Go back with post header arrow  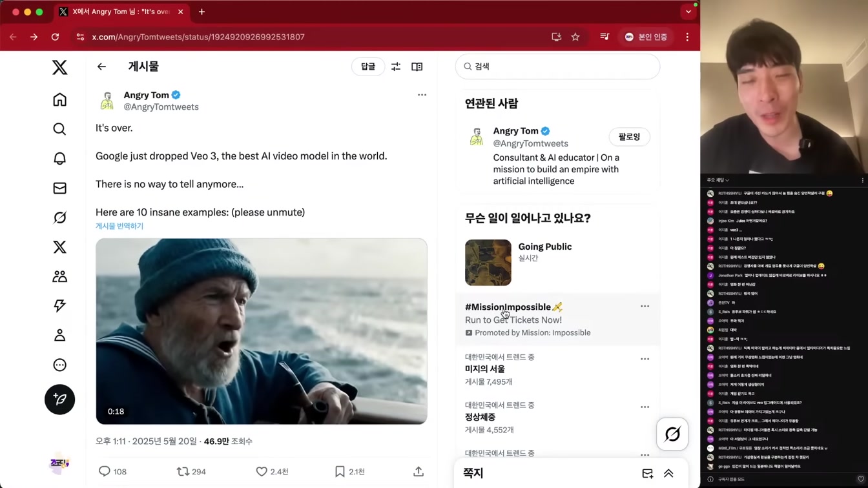[101, 66]
